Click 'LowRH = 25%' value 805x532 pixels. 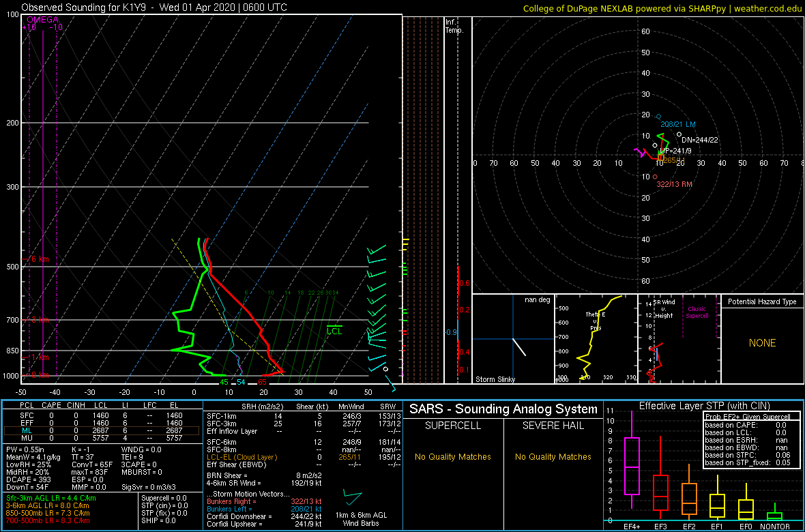tap(28, 464)
